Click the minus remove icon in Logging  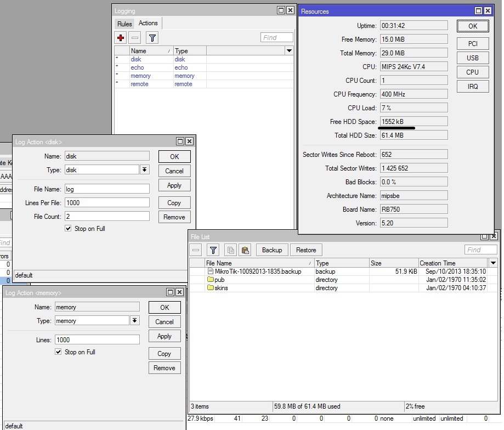(x=135, y=38)
